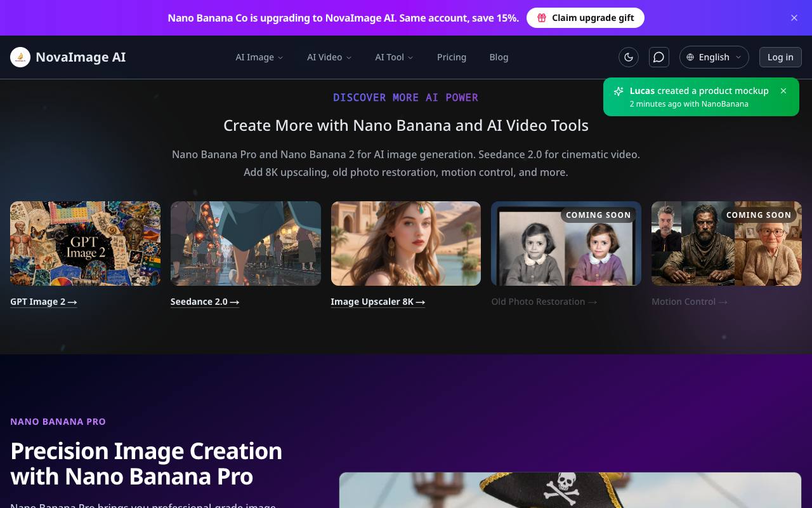Click the Log in button
The height and width of the screenshot is (508, 812).
780,57
